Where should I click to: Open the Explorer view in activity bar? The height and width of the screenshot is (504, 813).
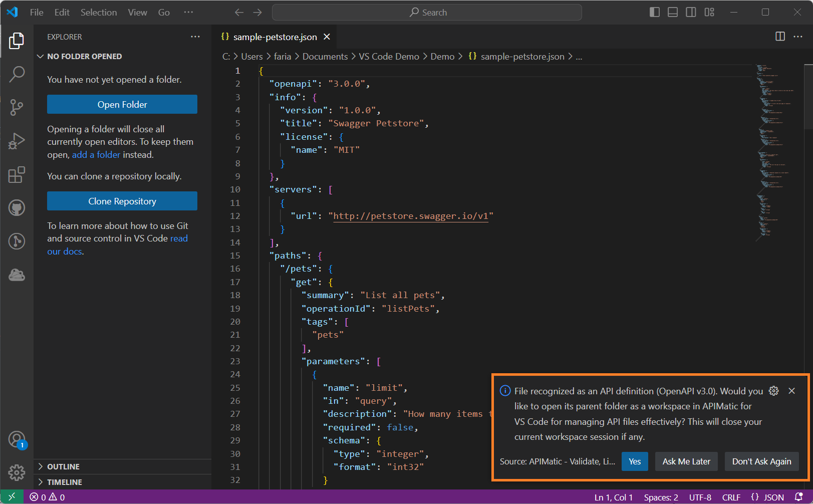[x=17, y=41]
